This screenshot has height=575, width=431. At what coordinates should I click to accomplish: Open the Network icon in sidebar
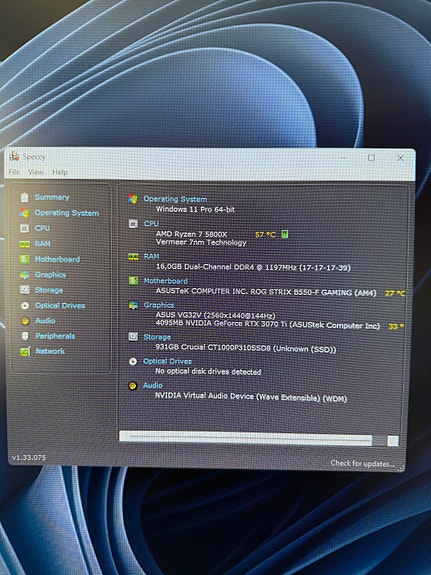click(x=25, y=351)
